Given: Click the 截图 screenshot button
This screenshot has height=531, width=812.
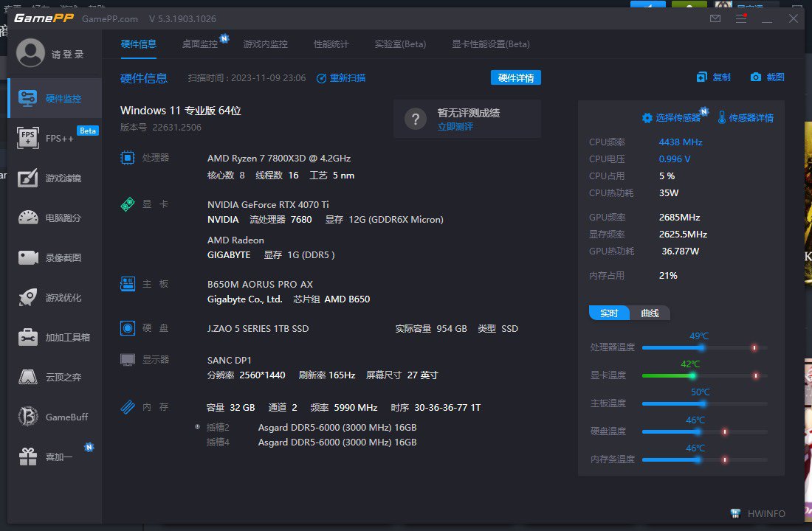Looking at the screenshot, I should click(x=767, y=77).
